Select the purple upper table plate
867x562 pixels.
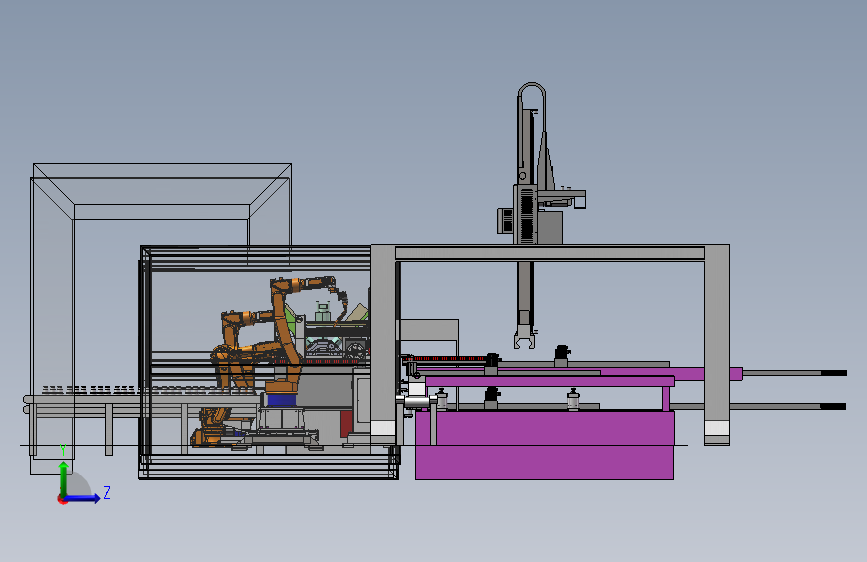(550, 381)
